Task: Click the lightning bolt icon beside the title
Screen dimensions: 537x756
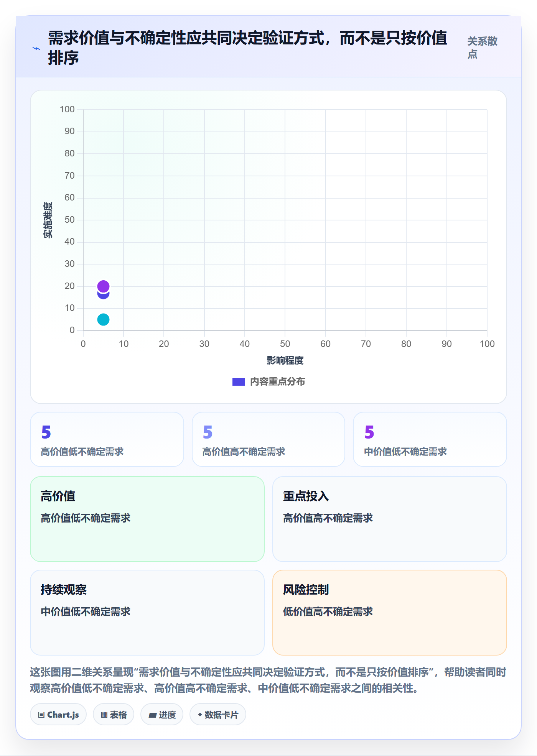Action: 36,48
